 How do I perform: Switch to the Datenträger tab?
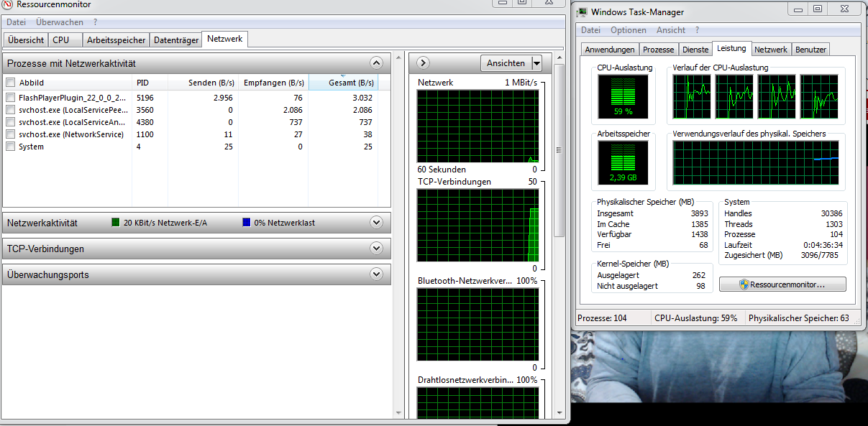tap(176, 40)
